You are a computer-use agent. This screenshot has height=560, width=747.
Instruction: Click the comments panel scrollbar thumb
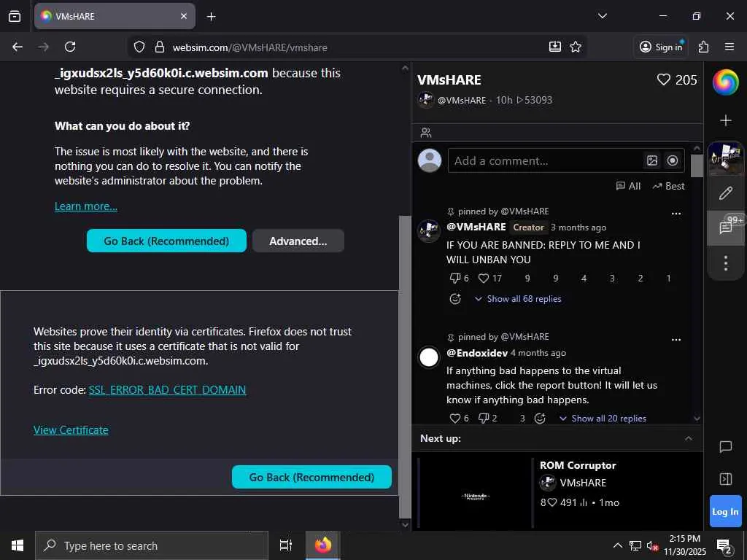(697, 166)
